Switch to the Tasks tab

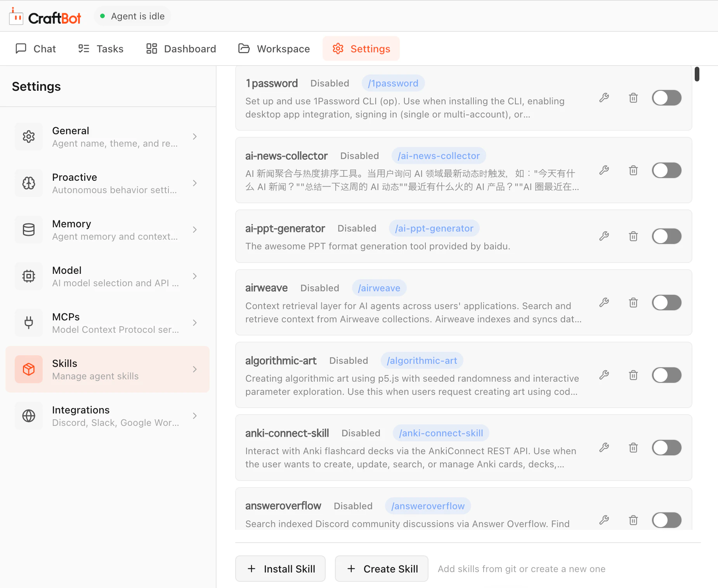click(101, 48)
